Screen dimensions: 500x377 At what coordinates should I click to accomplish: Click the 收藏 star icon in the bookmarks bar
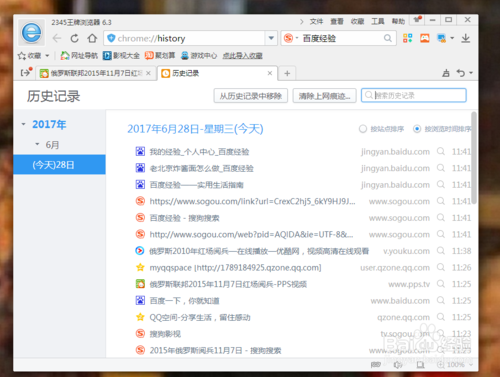[22, 56]
